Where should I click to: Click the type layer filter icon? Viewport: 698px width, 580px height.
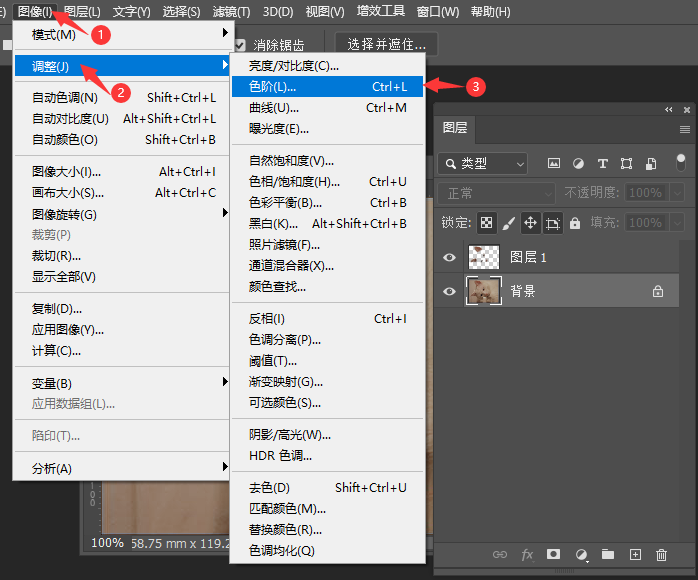pos(602,163)
